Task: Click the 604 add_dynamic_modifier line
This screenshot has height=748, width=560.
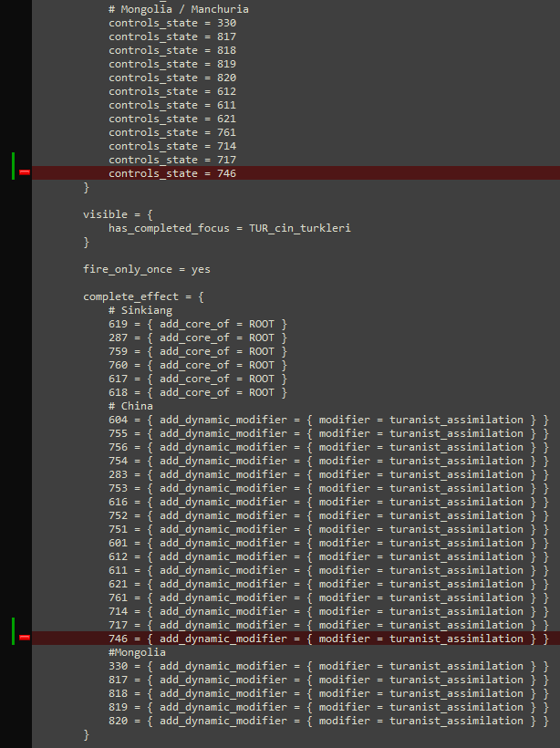Action: (x=328, y=420)
